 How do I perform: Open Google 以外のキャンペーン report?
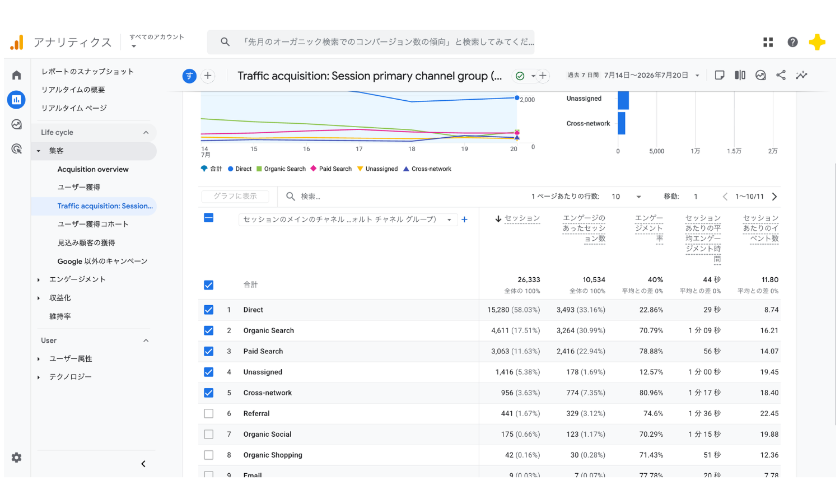[x=102, y=261]
